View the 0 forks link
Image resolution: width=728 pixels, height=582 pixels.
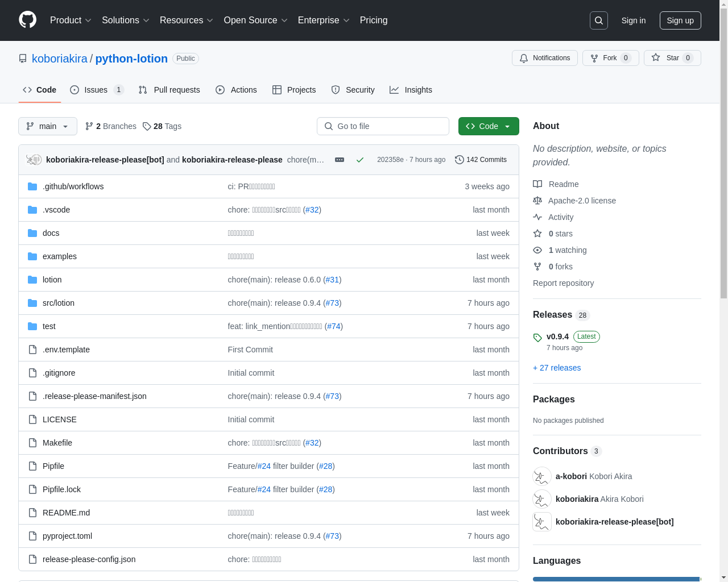coord(553,267)
